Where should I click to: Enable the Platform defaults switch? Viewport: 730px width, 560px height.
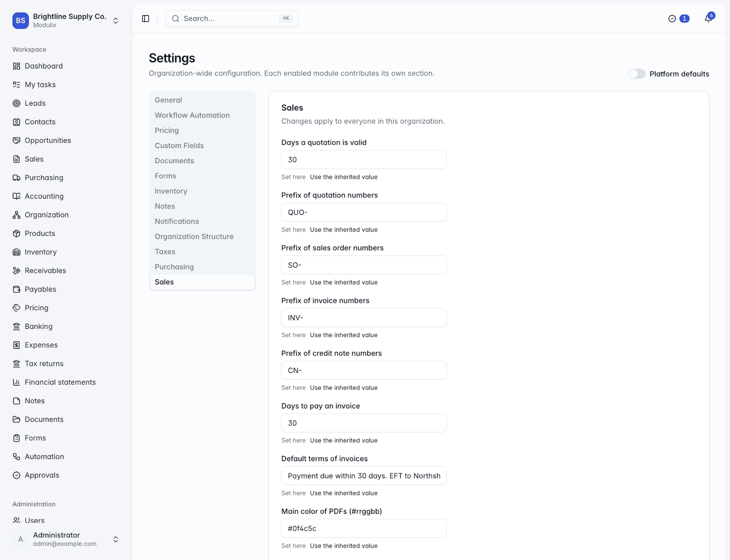[x=637, y=74]
